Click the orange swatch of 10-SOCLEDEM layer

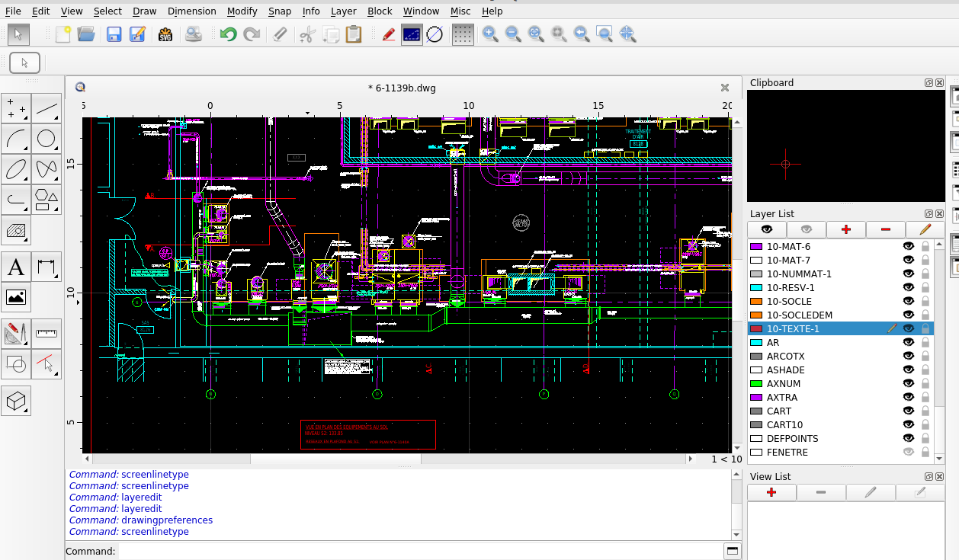[x=756, y=315]
